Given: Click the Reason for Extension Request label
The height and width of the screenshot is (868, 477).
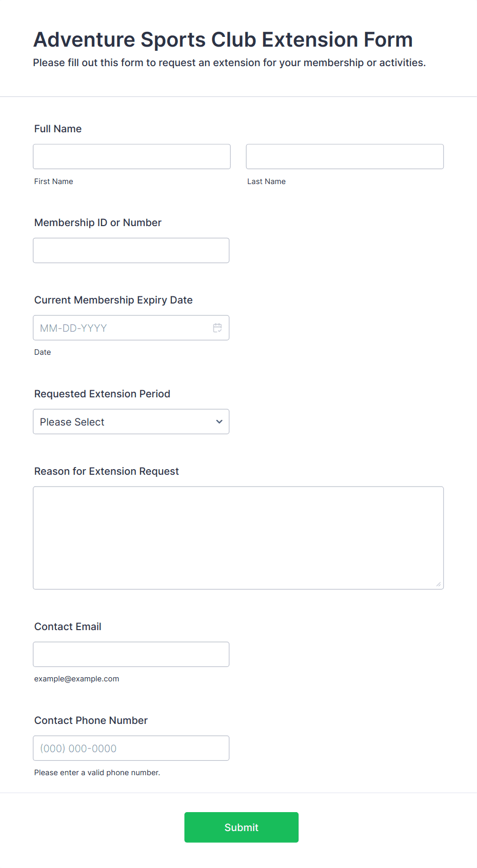Looking at the screenshot, I should [x=107, y=471].
